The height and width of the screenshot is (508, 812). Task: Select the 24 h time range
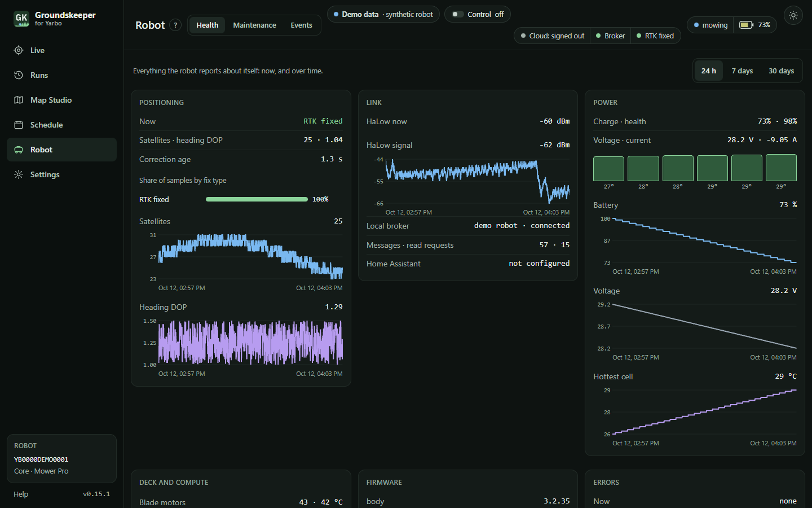(x=709, y=71)
